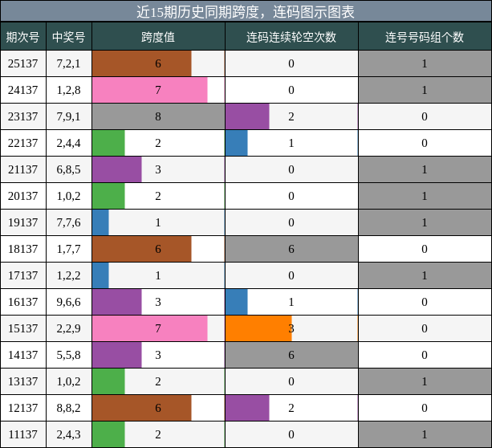
Task: Click the gray skip-count bar in row 18137
Action: pos(292,249)
